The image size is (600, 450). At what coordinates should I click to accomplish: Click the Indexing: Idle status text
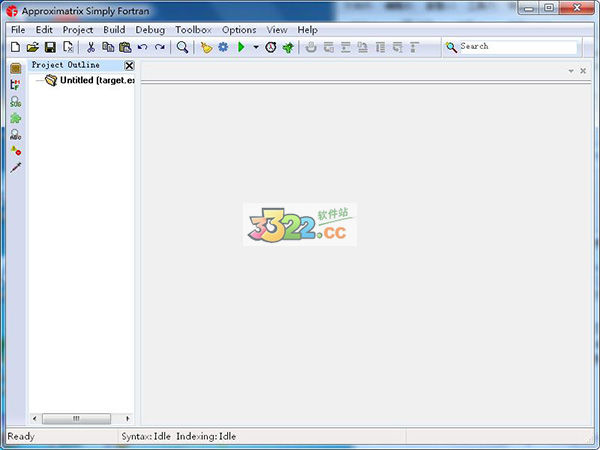206,436
